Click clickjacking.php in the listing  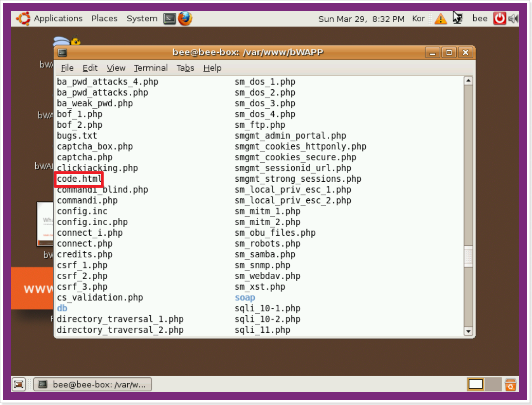pos(97,168)
